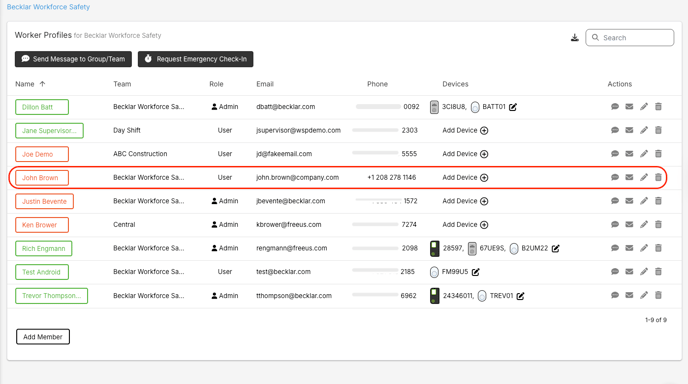Click email john.brown@company.com
This screenshot has height=384, width=688.
[297, 177]
